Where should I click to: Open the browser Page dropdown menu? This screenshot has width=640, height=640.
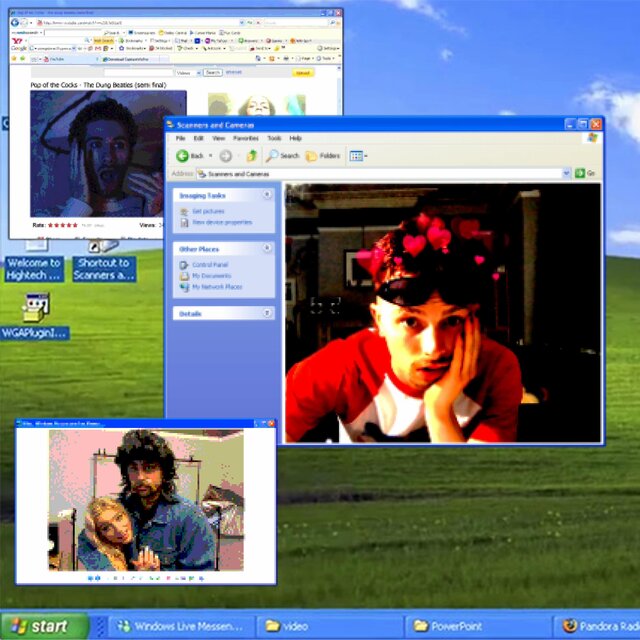coord(304,59)
